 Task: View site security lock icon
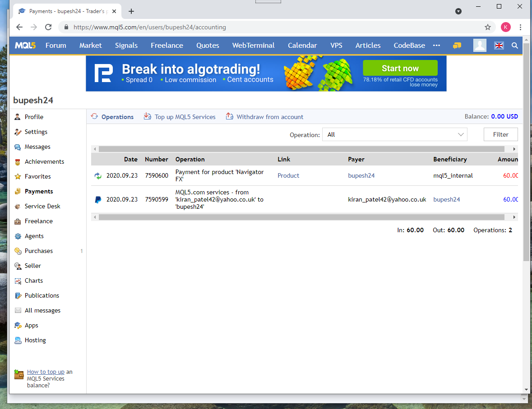point(66,27)
